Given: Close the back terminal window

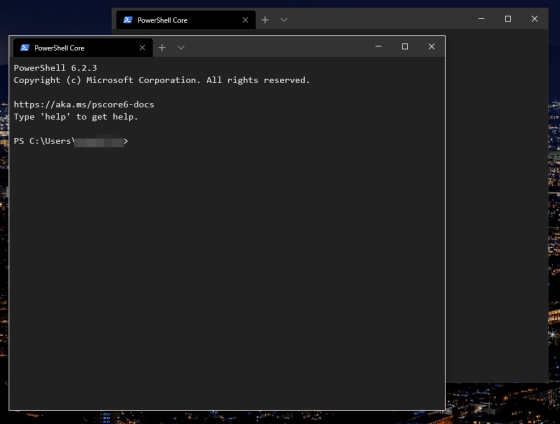Looking at the screenshot, I should pyautogui.click(x=534, y=19).
